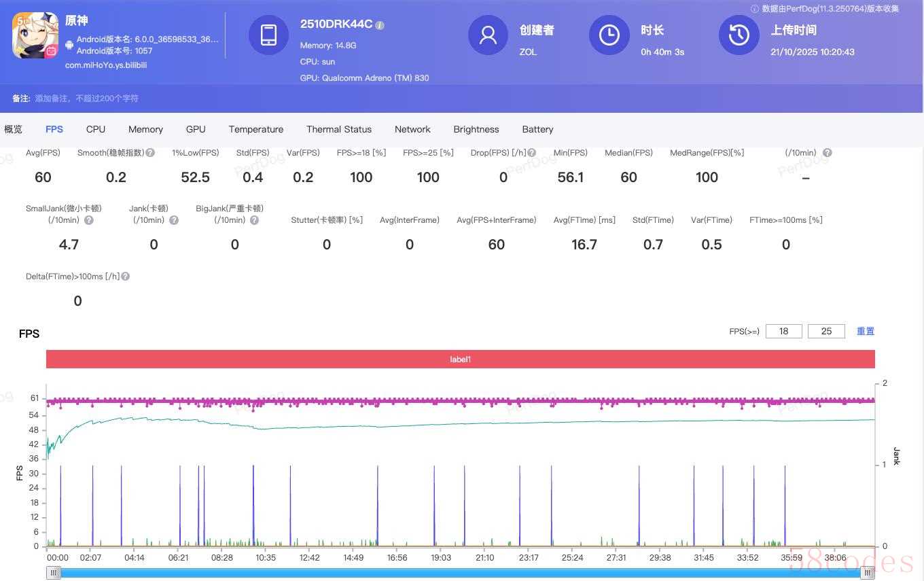This screenshot has height=581, width=924.
Task: Click help icon next to SmallJank label
Action: coord(89,220)
